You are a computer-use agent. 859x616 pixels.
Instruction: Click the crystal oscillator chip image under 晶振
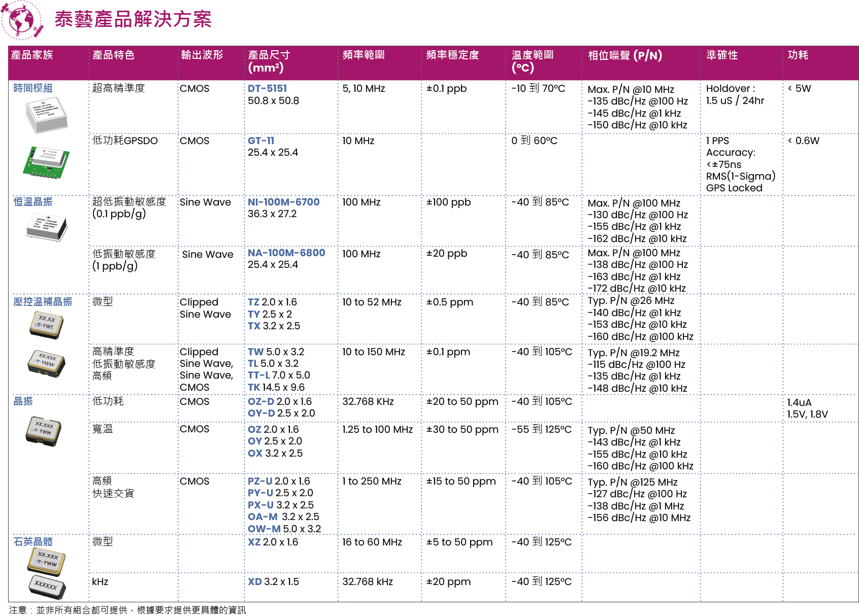[44, 430]
